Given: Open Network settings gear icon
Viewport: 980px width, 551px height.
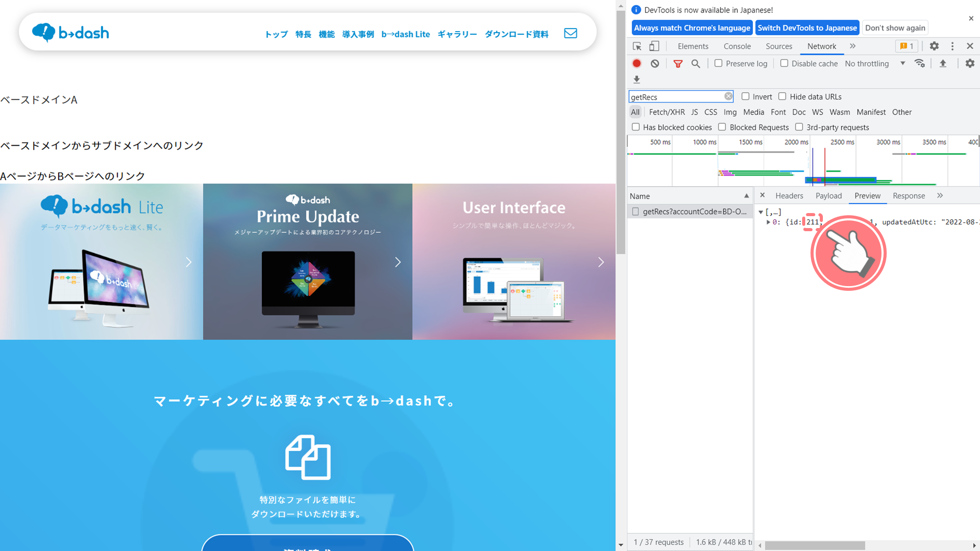Looking at the screenshot, I should pos(970,63).
